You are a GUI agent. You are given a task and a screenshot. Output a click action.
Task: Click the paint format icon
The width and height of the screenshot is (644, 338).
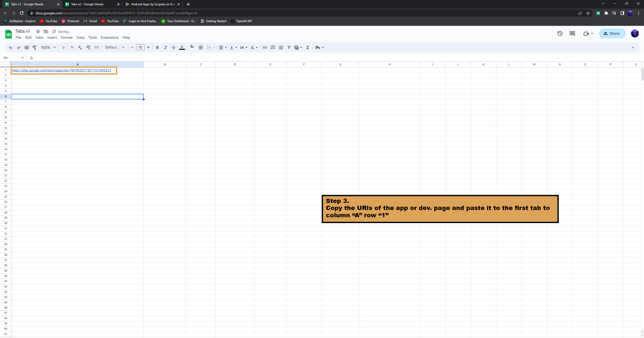coord(35,48)
